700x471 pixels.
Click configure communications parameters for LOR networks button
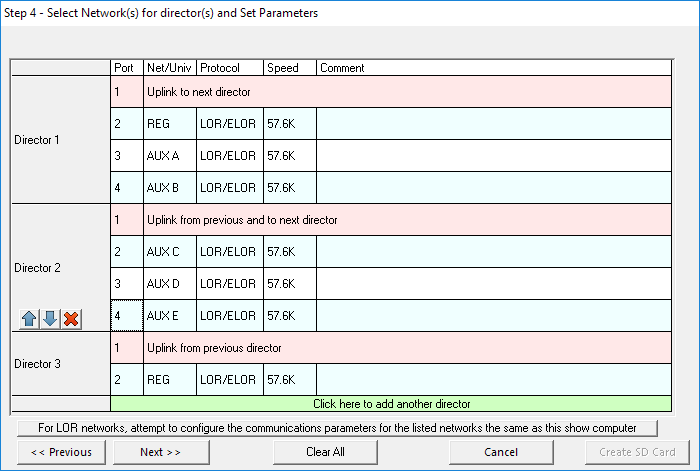(336, 428)
